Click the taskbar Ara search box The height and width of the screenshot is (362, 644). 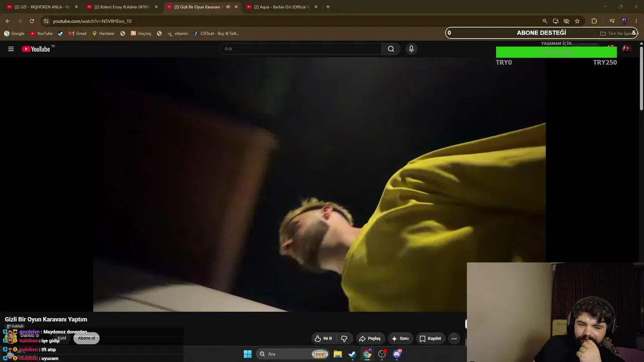[x=293, y=354]
